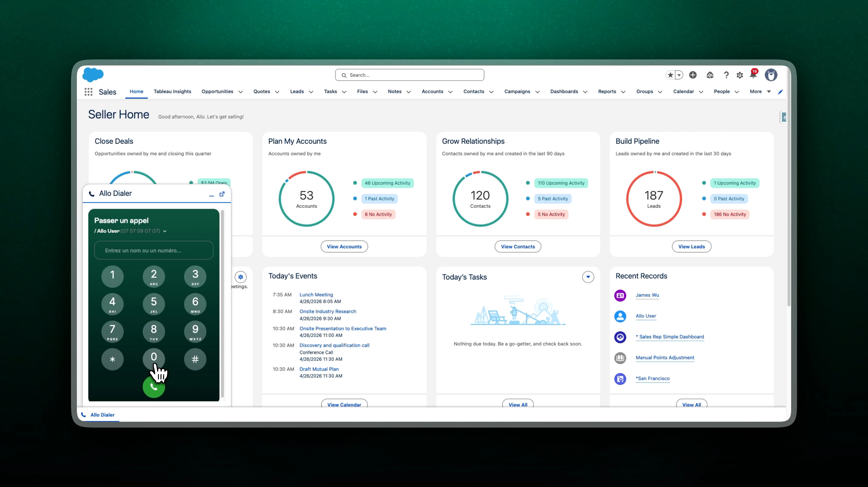Open the Home tab

click(137, 92)
